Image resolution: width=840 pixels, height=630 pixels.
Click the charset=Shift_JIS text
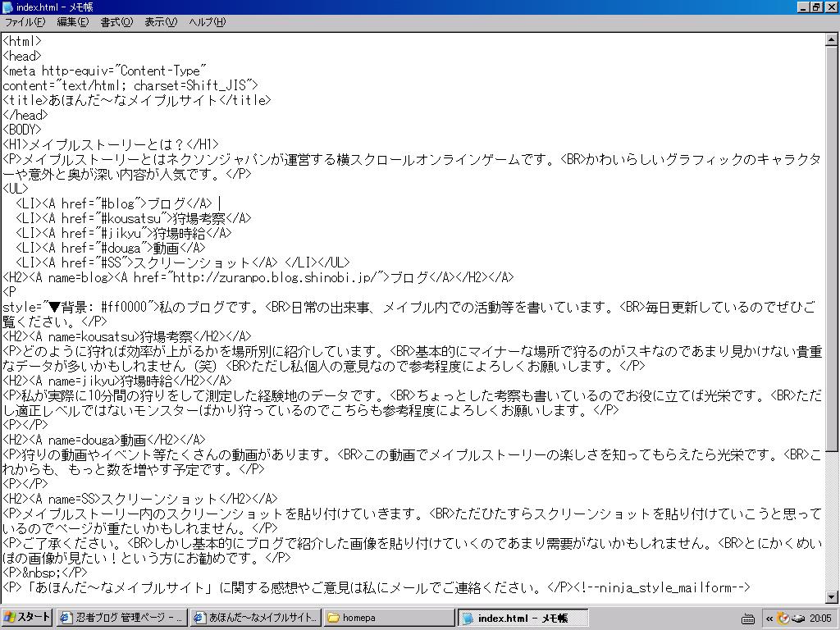(x=189, y=85)
